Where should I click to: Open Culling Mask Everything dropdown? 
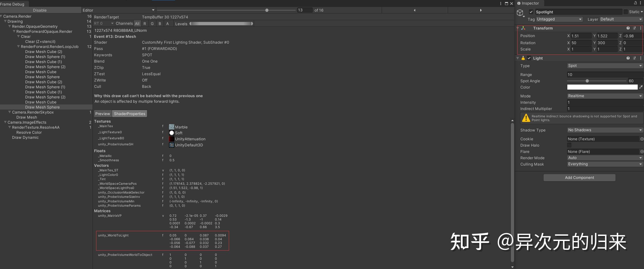605,164
